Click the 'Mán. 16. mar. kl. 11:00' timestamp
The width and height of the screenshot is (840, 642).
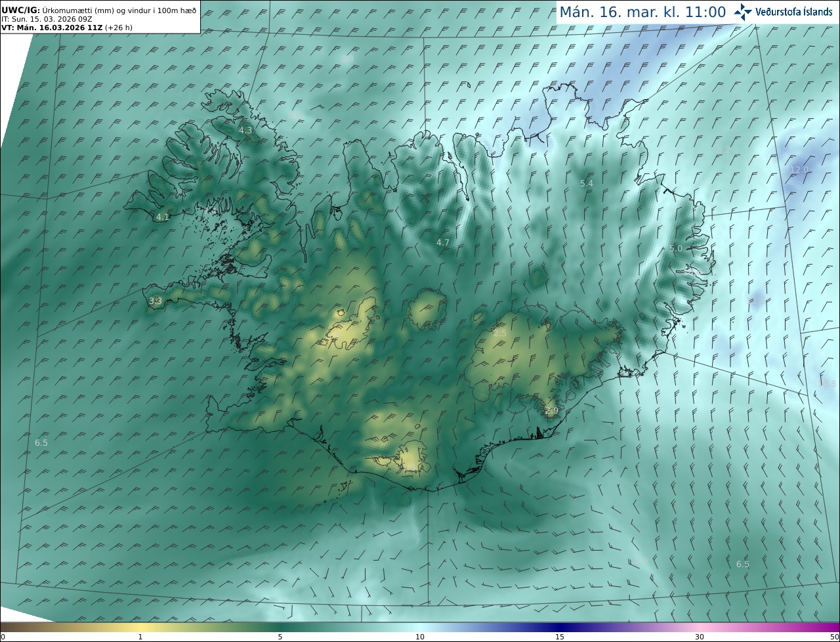[642, 12]
